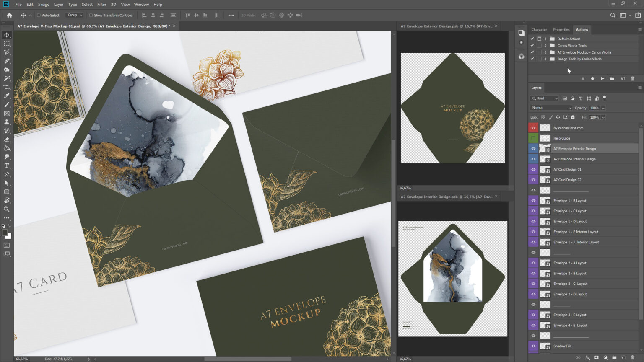Image resolution: width=644 pixels, height=362 pixels.
Task: Enable the Show Transform Controls checkbox
Action: [x=91, y=15]
